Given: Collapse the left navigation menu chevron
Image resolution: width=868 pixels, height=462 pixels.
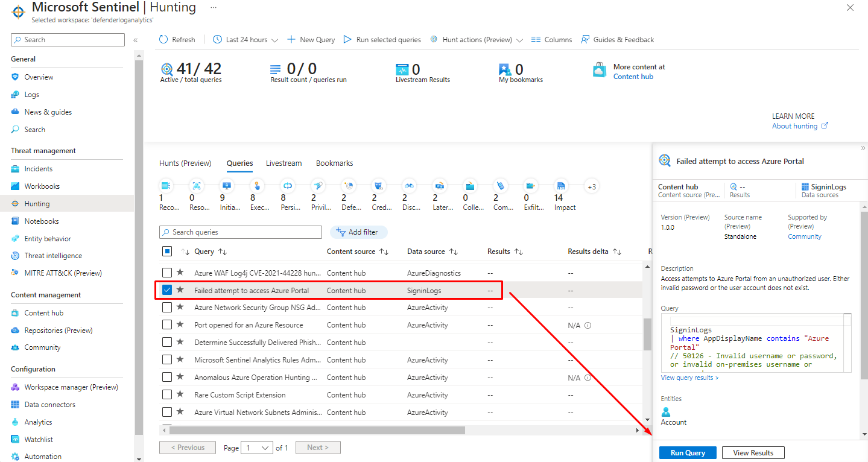Looking at the screenshot, I should pyautogui.click(x=136, y=40).
